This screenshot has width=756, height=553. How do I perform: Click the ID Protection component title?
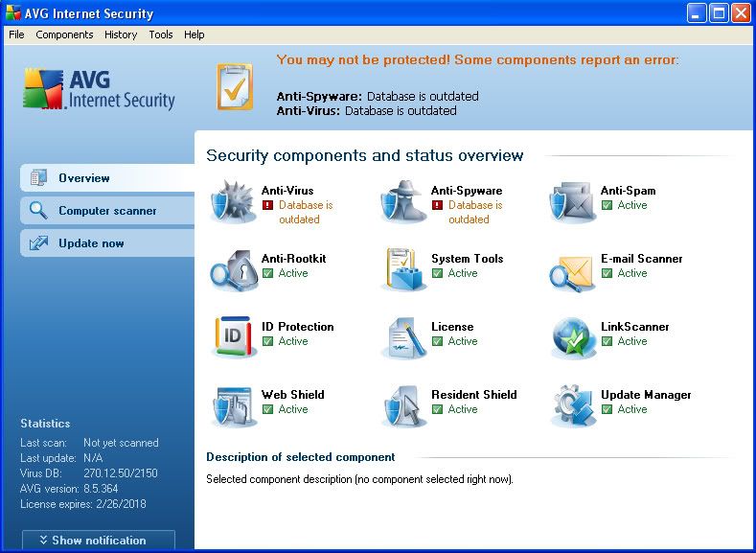pos(297,327)
